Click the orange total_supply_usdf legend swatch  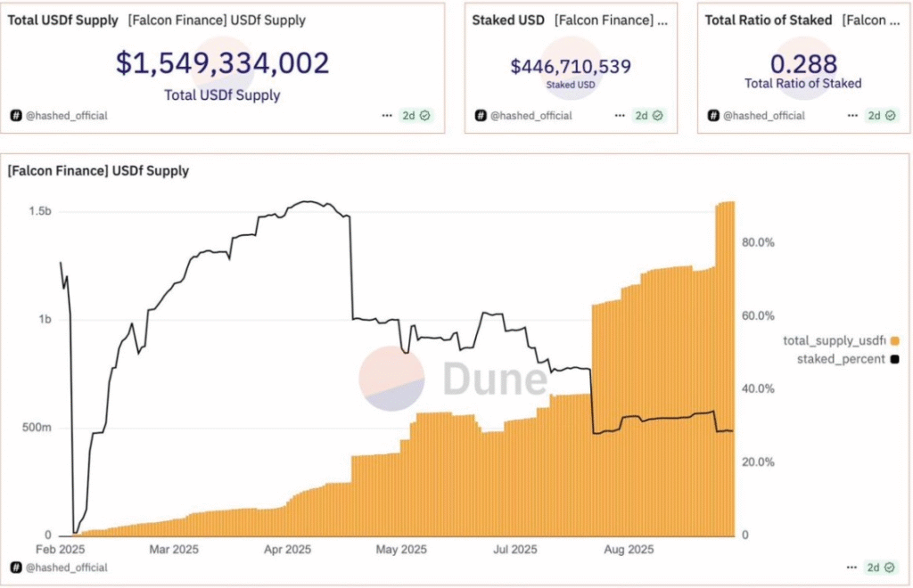(x=894, y=340)
